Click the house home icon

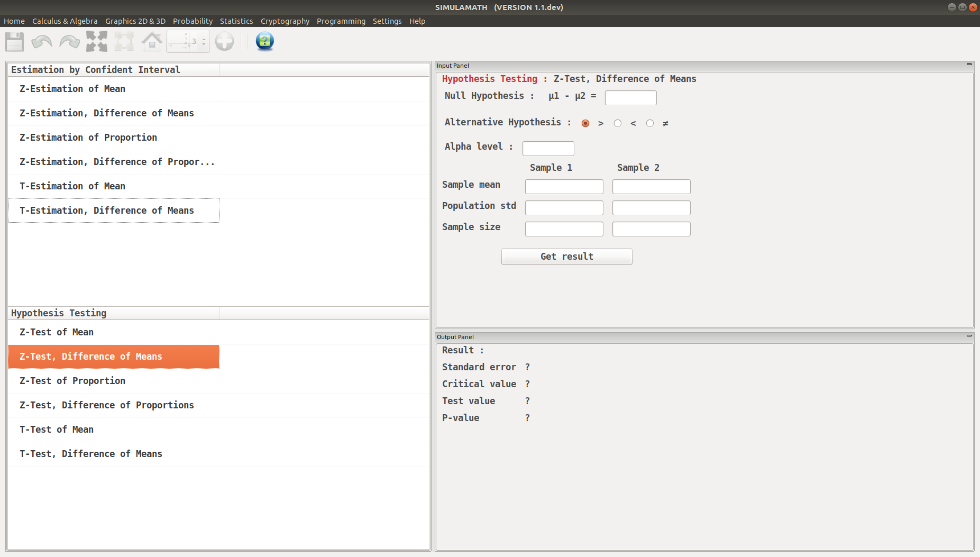click(x=152, y=41)
